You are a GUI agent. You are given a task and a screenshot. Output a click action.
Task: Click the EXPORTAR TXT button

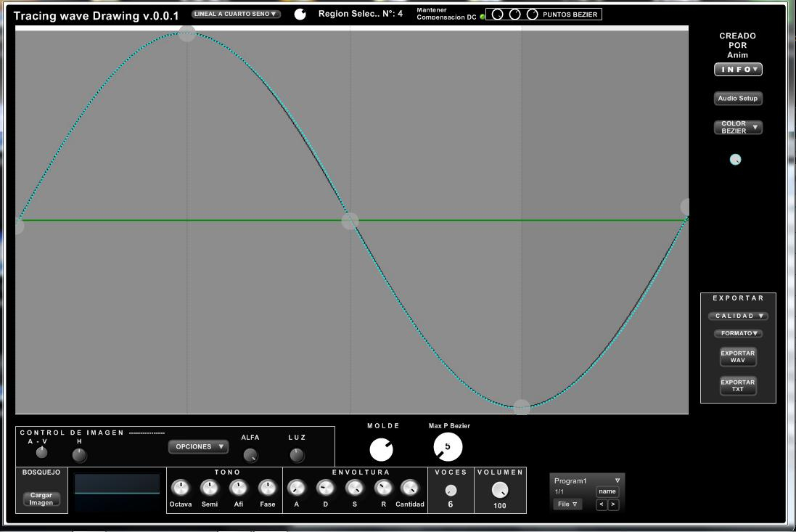point(738,386)
